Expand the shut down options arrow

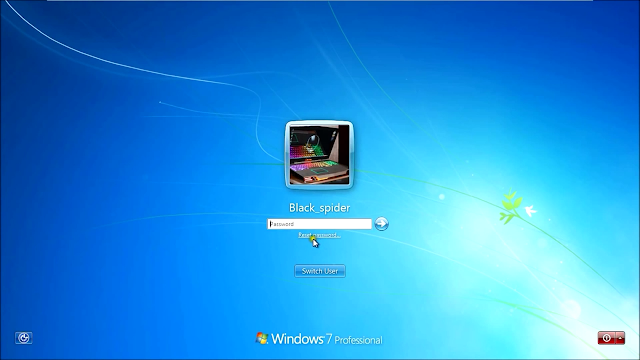(x=620, y=338)
